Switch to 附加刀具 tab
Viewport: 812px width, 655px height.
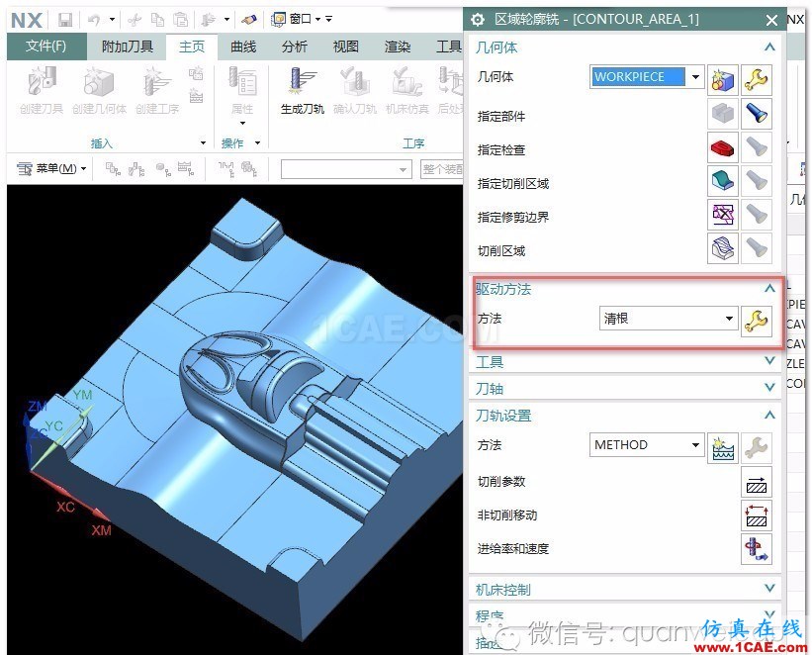[x=128, y=47]
